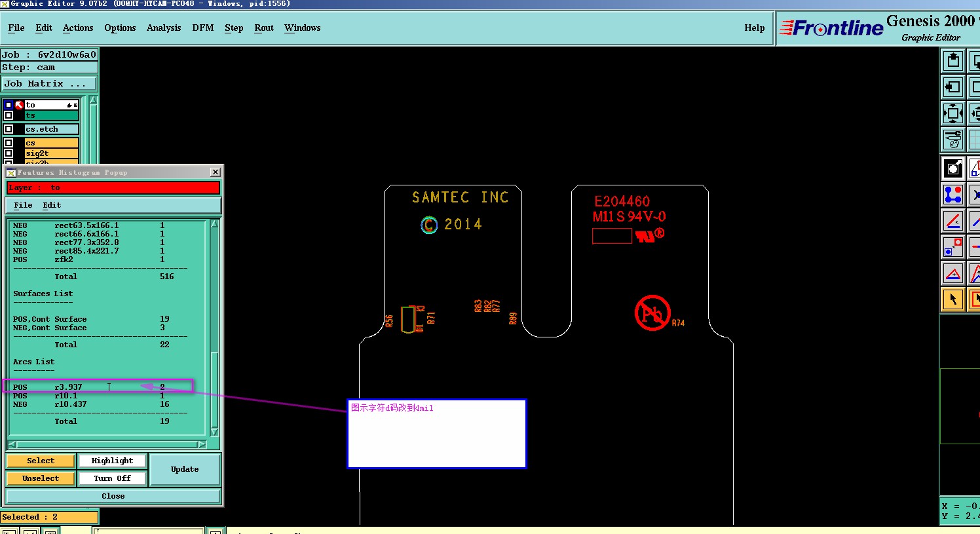Open the Windows menu
This screenshot has height=534, width=980.
click(x=303, y=28)
